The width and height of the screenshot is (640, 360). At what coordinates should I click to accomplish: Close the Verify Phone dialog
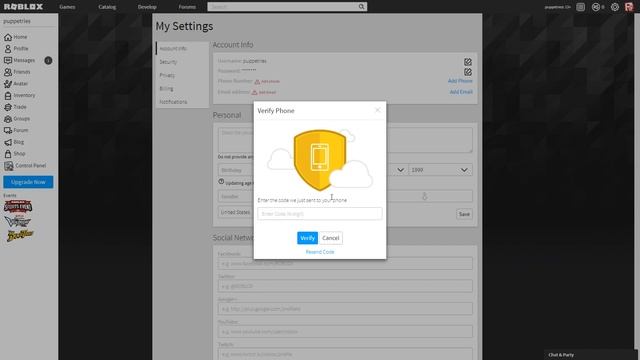378,110
